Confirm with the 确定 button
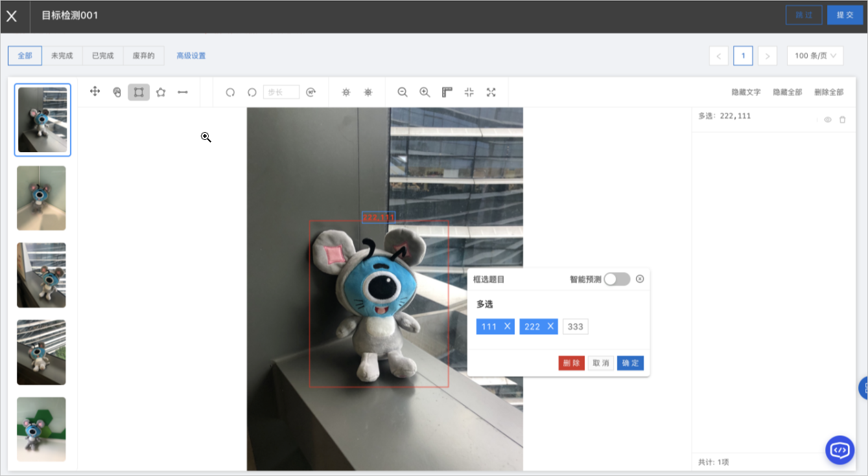868x476 pixels. click(x=630, y=363)
